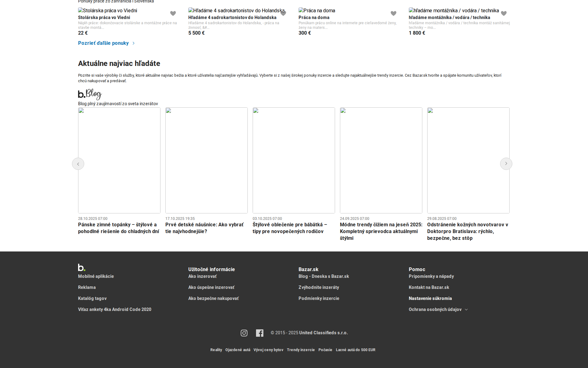The image size is (588, 368).
Task: Open the Trendy inzercie footer link
Action: [300, 350]
